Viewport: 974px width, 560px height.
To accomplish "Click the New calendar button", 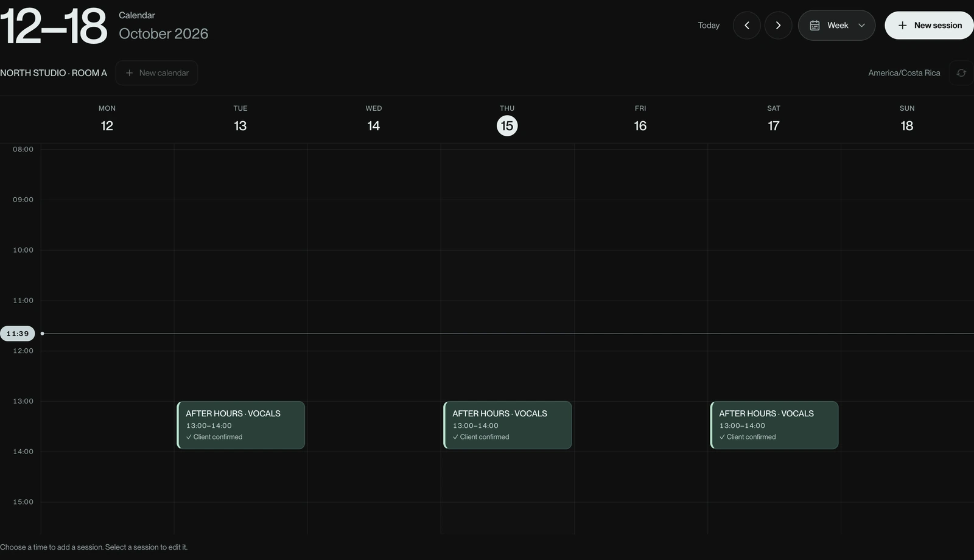I will [156, 73].
